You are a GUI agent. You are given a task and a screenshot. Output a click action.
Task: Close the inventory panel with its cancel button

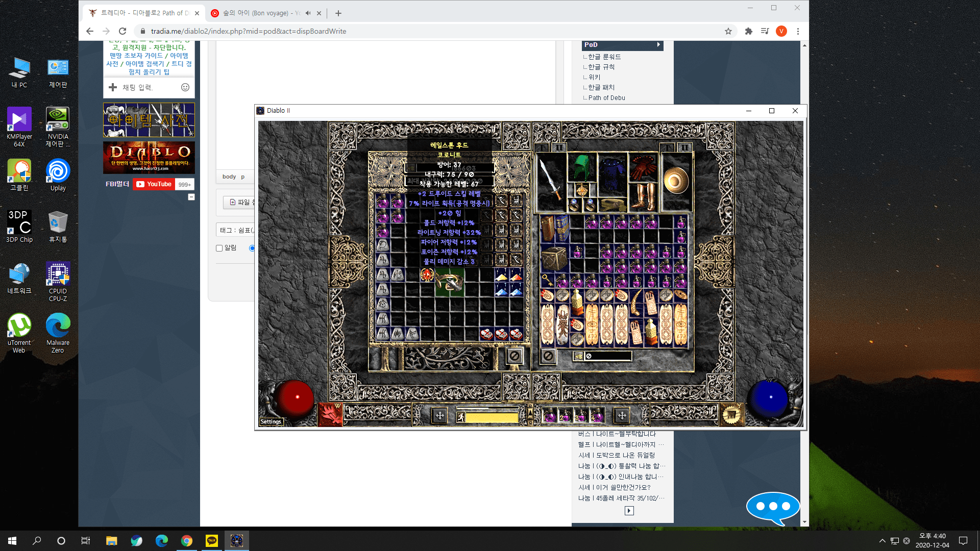pos(548,356)
